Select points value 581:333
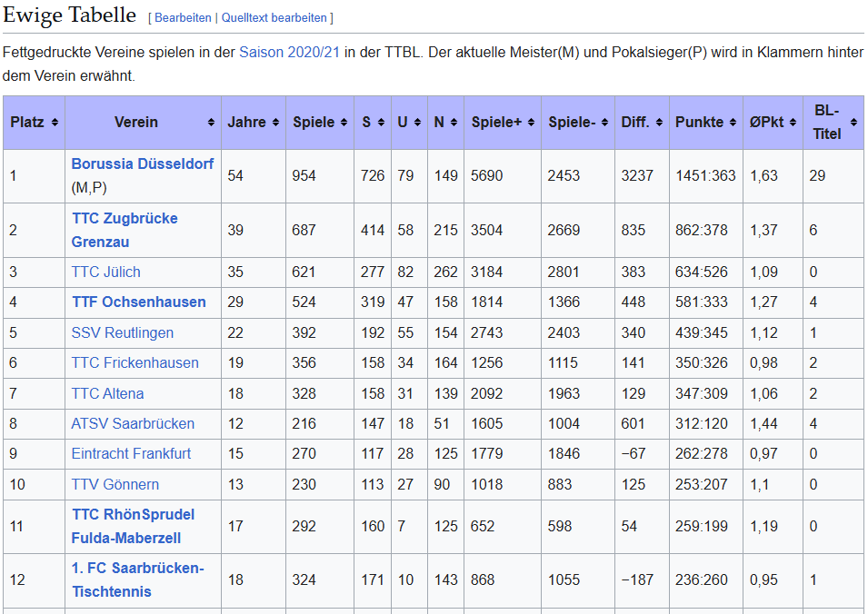Screen dimensions: 868x614 (702, 302)
